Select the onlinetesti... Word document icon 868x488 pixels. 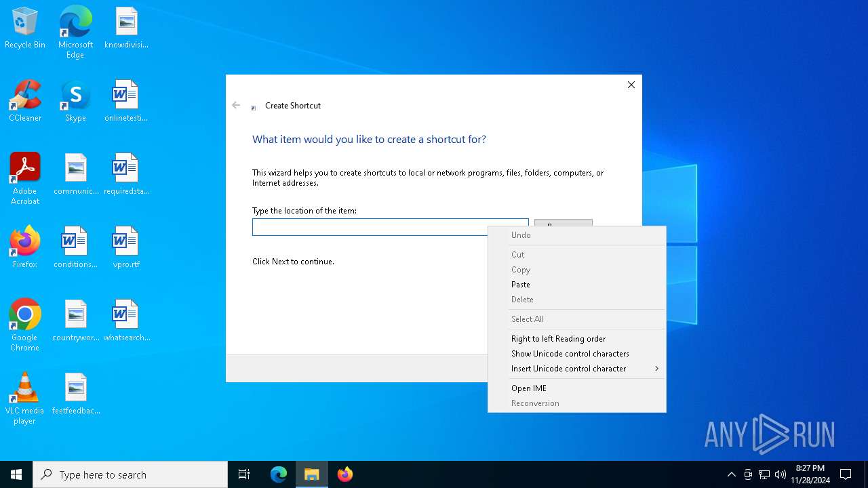point(126,102)
